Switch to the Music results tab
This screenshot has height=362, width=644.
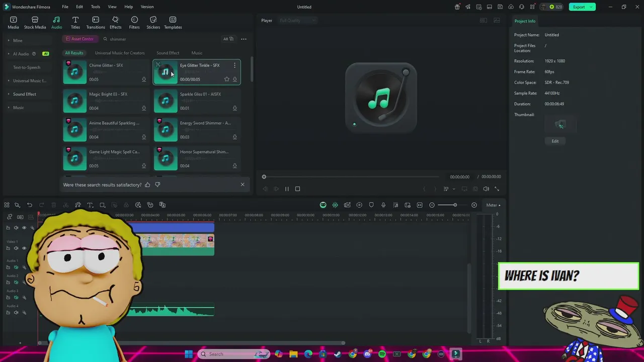pyautogui.click(x=197, y=53)
